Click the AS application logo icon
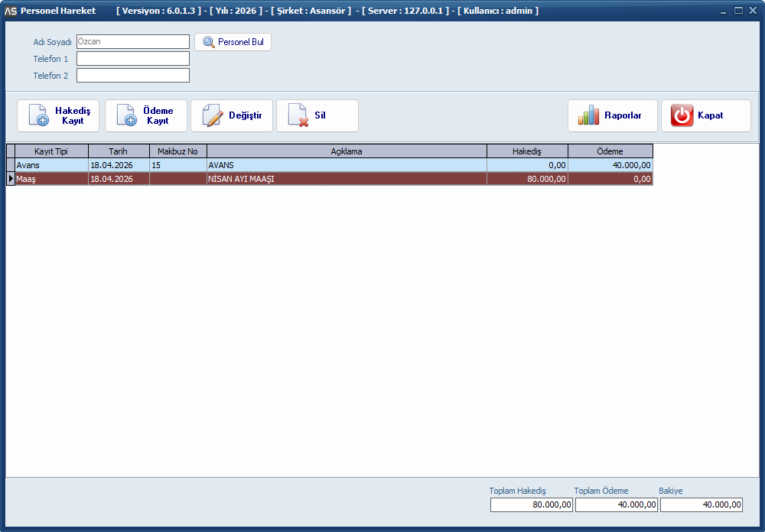This screenshot has width=765, height=532. (11, 11)
